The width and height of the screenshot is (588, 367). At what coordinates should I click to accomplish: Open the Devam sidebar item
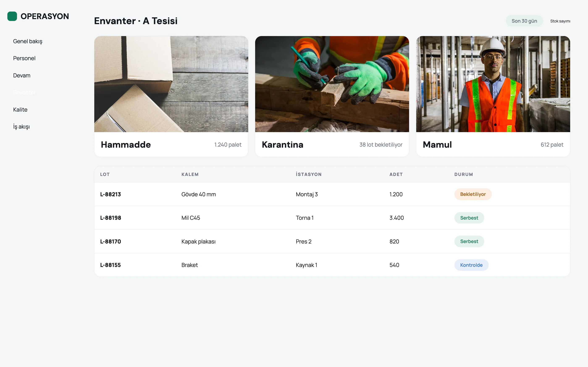coord(22,75)
